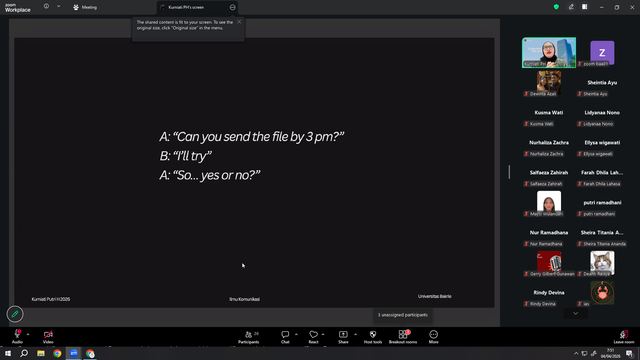Select Ellysa wigawati participant tile
This screenshot has height=360, width=640.
point(602,143)
